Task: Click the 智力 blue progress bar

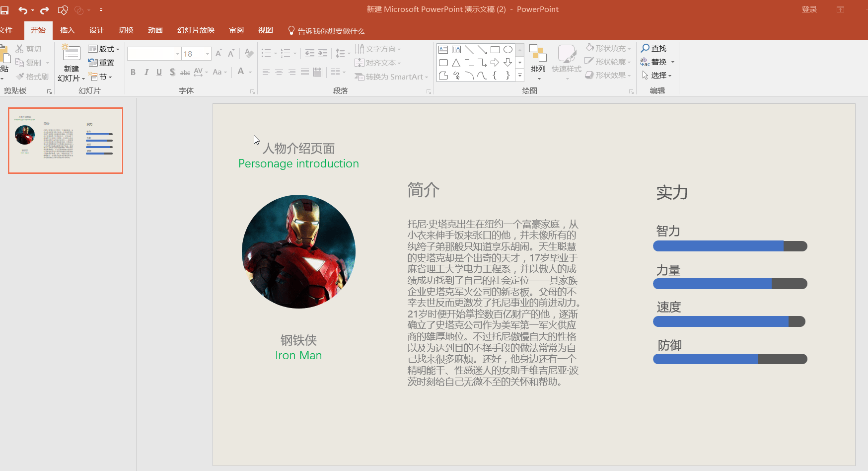Action: point(718,246)
